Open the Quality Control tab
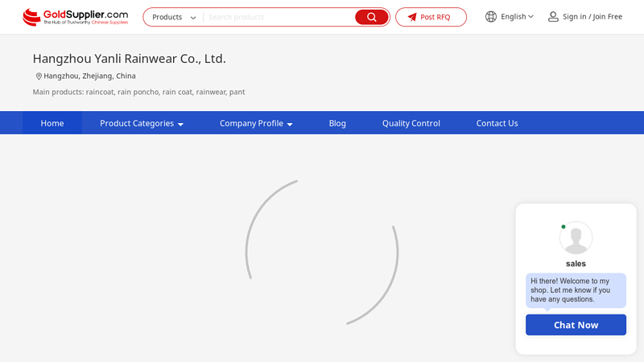This screenshot has width=644, height=362. pyautogui.click(x=411, y=123)
